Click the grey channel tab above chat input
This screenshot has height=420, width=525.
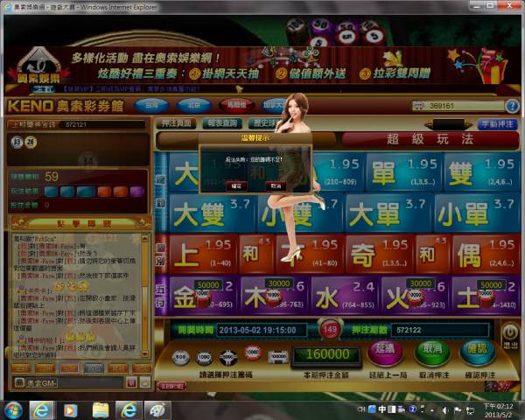pos(94,368)
